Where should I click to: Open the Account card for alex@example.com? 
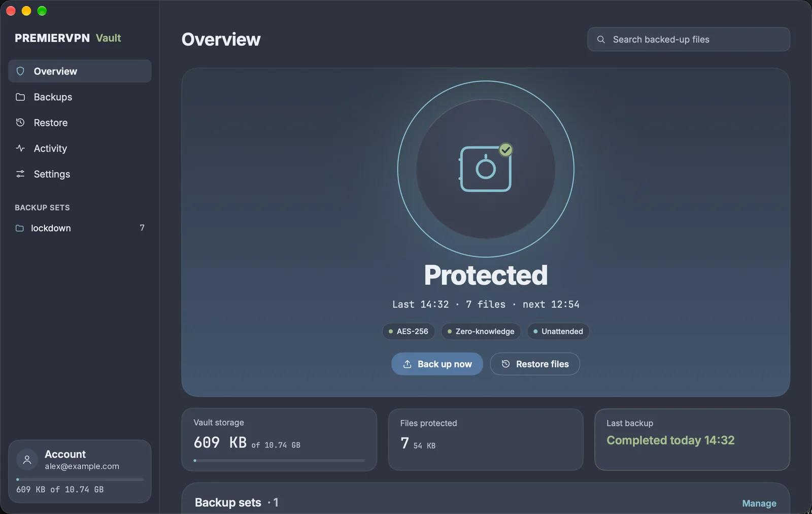pos(80,471)
